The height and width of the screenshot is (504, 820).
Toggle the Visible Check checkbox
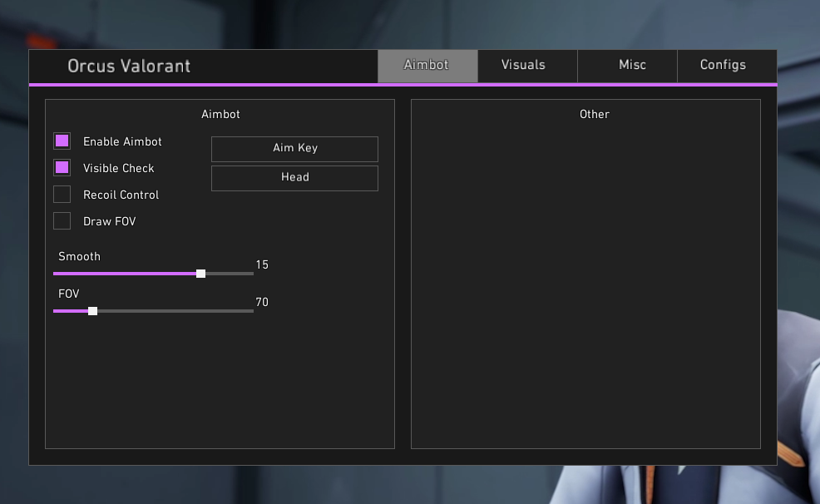click(x=62, y=168)
